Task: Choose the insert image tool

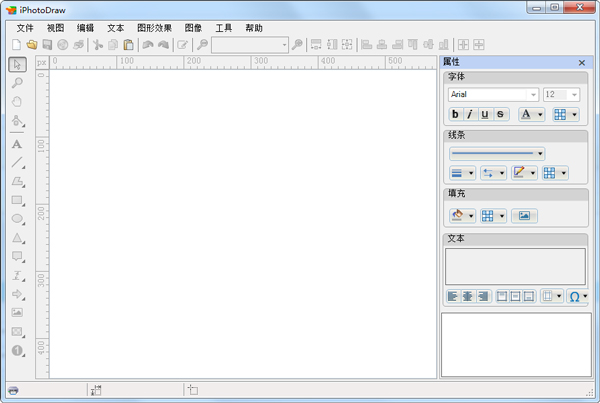Action: click(17, 313)
